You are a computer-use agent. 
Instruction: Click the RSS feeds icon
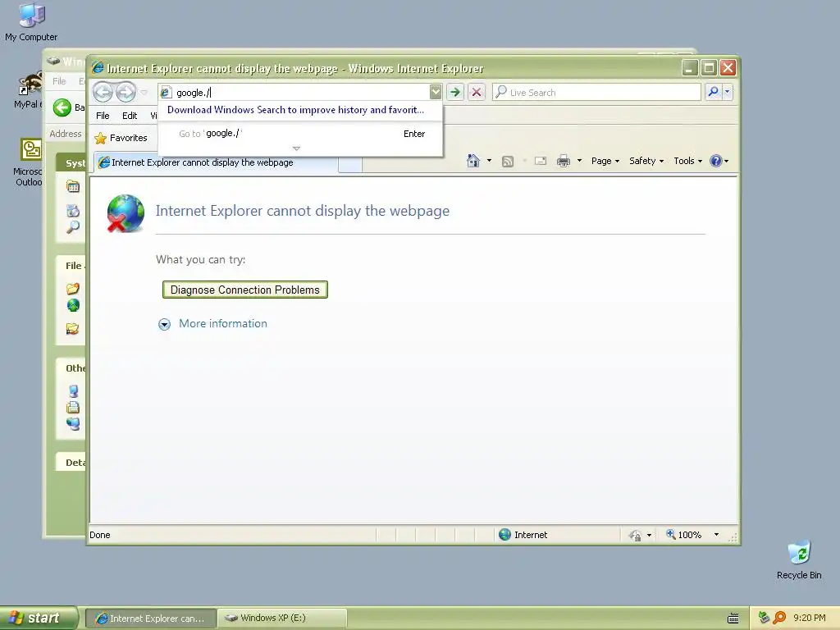coord(507,162)
